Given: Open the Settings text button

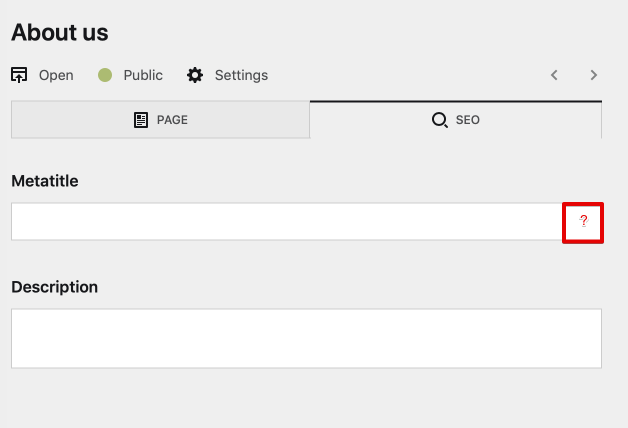Looking at the screenshot, I should coord(241,75).
